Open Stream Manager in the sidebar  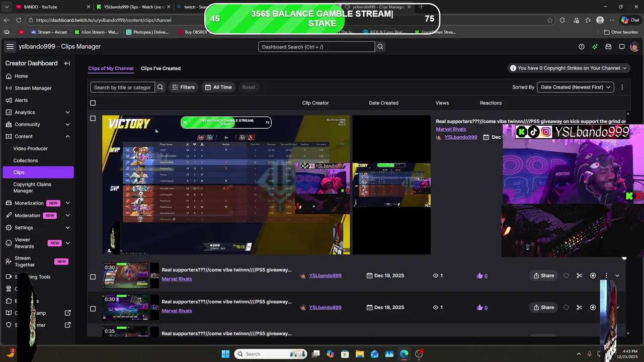tap(33, 88)
